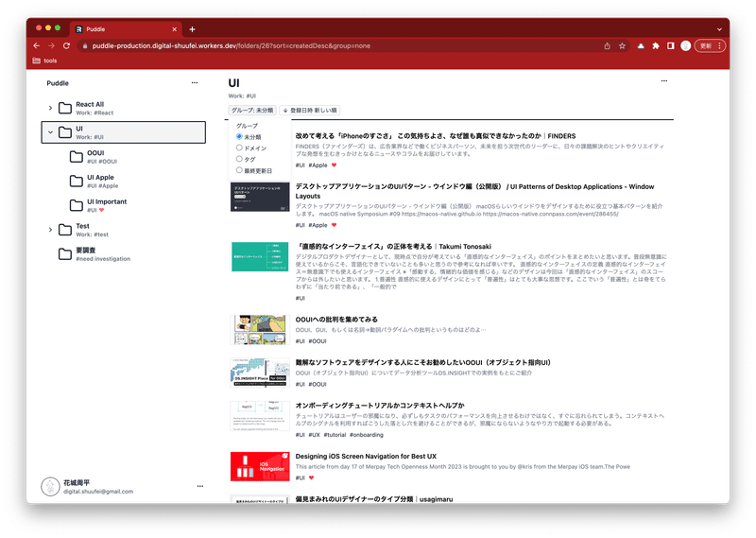
Task: Click the React All folder icon
Action: [65, 108]
